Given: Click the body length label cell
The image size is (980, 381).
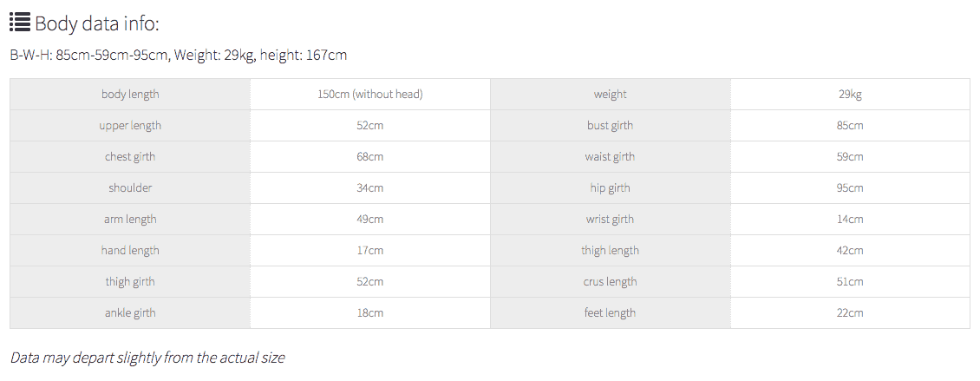Looking at the screenshot, I should pos(130,94).
